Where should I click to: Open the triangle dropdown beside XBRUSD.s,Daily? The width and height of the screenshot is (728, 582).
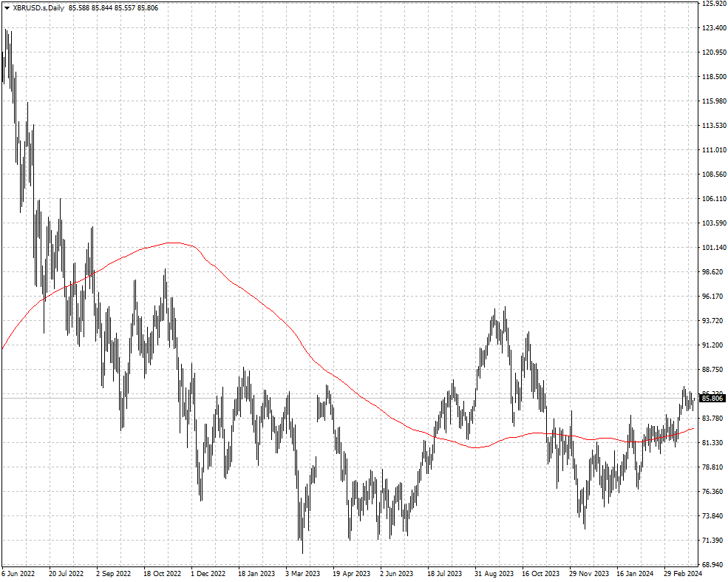[7, 8]
